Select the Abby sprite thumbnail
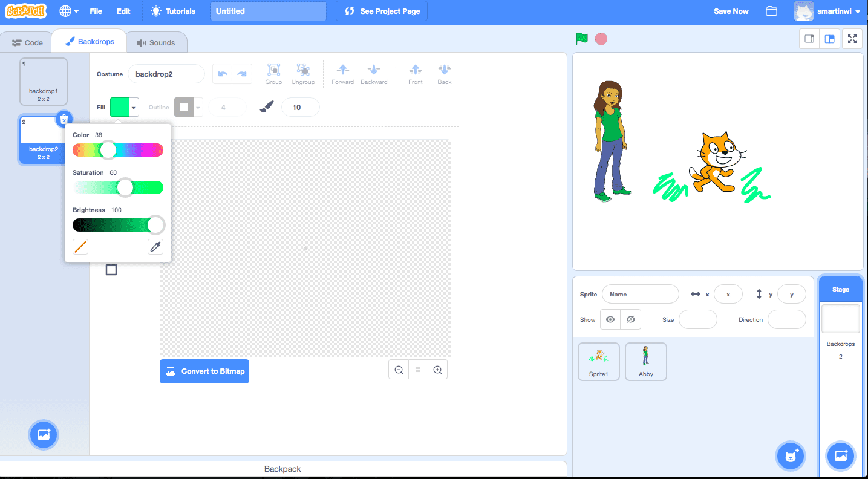The height and width of the screenshot is (479, 868). click(646, 362)
